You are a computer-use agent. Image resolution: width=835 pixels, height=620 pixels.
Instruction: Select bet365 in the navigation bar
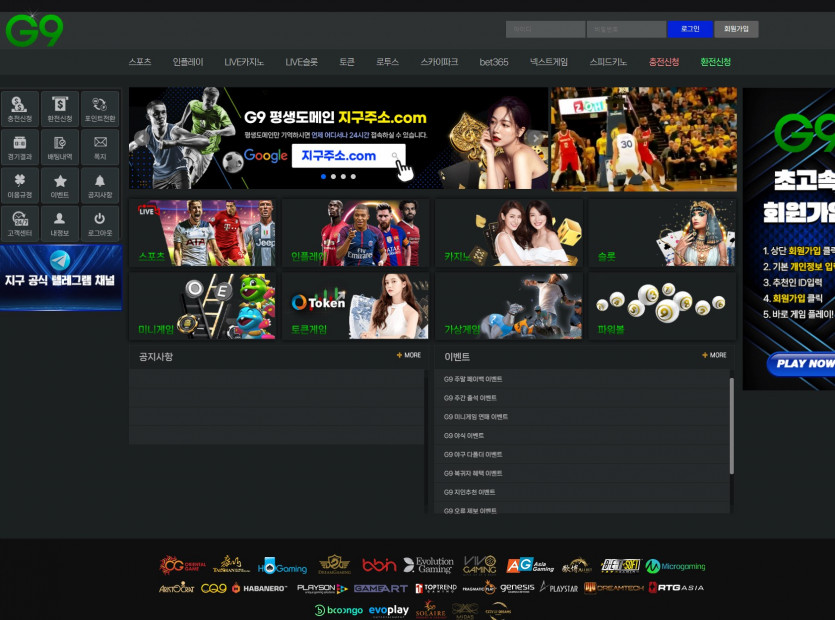coord(494,62)
